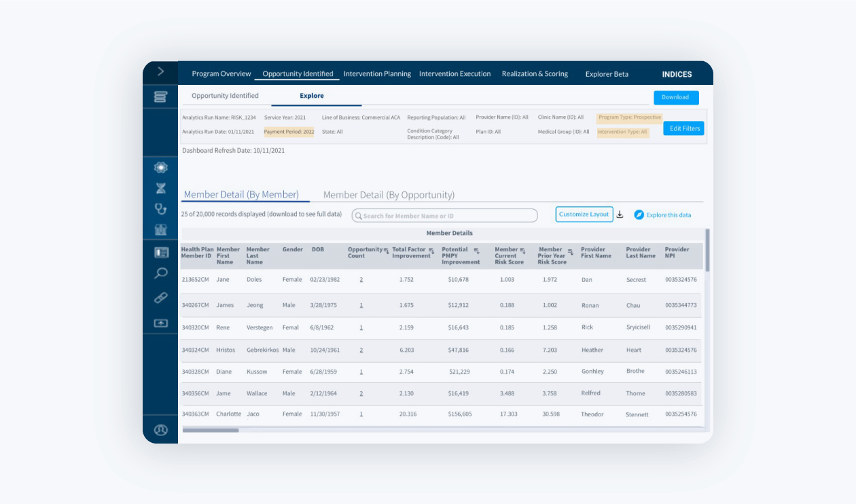Click the vertical scrollbar of the member table

tap(707, 250)
